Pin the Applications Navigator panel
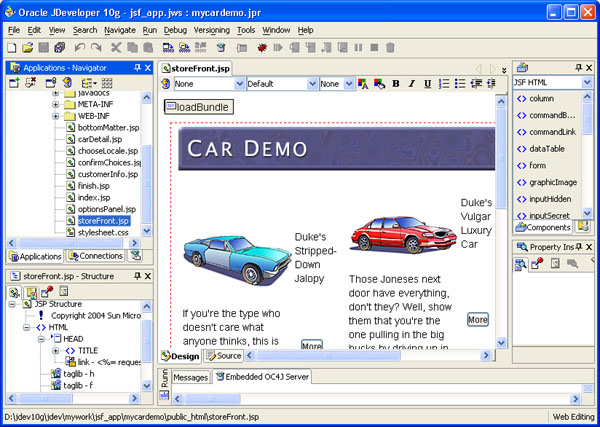Screen dimensions: 600x427 tap(137, 68)
